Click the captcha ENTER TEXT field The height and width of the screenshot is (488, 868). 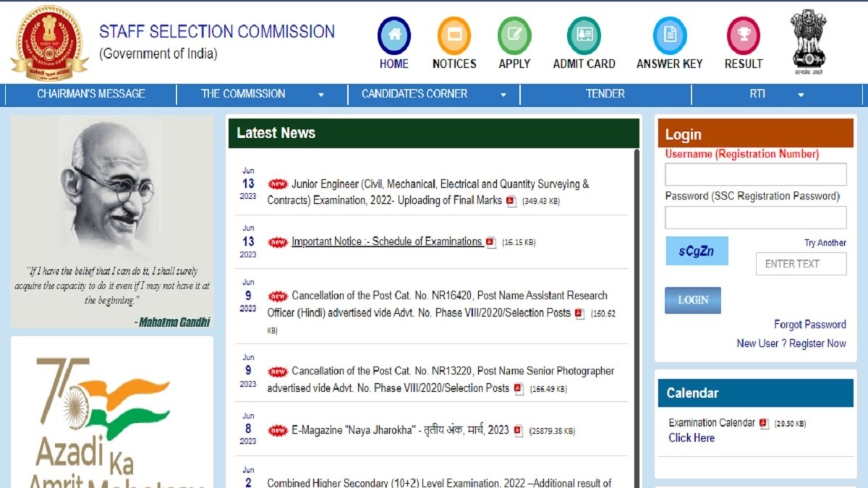click(x=801, y=264)
